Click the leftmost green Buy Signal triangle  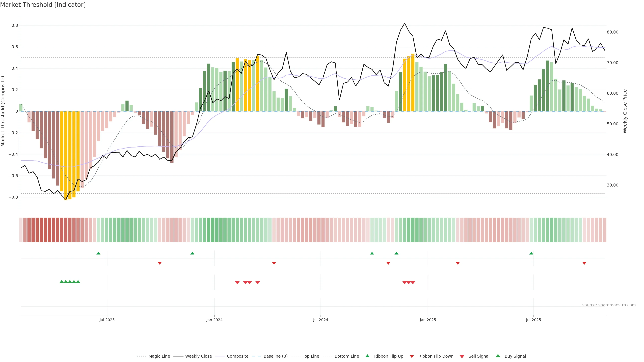click(62, 282)
